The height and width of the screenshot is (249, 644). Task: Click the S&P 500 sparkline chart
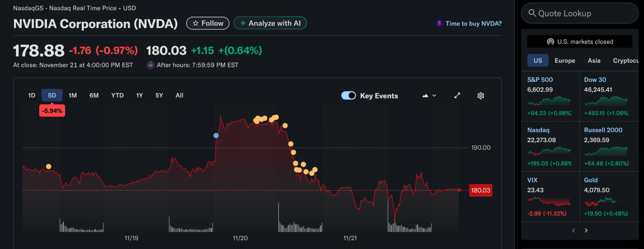click(x=549, y=101)
